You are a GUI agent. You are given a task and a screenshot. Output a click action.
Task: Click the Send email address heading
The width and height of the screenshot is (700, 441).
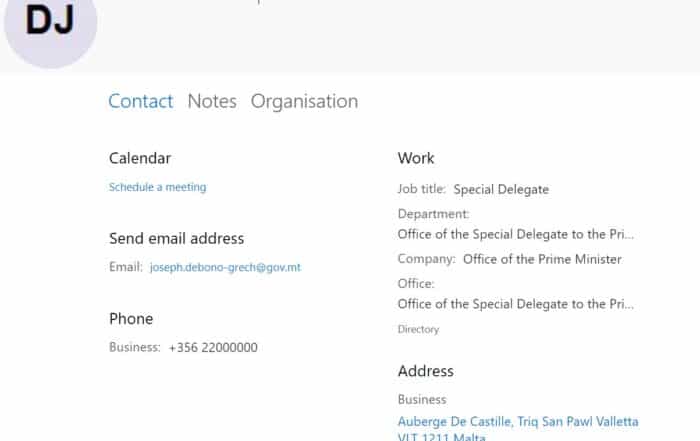[x=176, y=238]
